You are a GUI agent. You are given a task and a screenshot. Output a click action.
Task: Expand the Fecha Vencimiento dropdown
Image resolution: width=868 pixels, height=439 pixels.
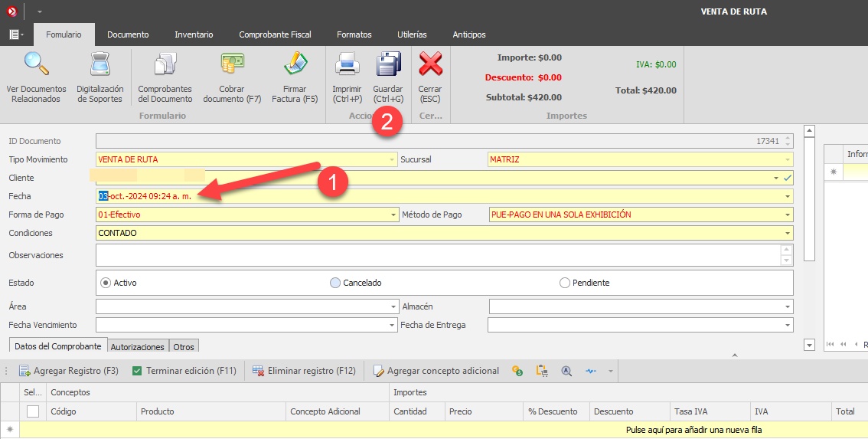click(392, 325)
